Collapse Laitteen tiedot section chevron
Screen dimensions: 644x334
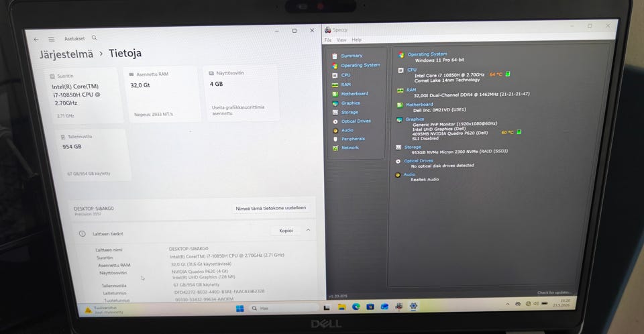click(308, 230)
